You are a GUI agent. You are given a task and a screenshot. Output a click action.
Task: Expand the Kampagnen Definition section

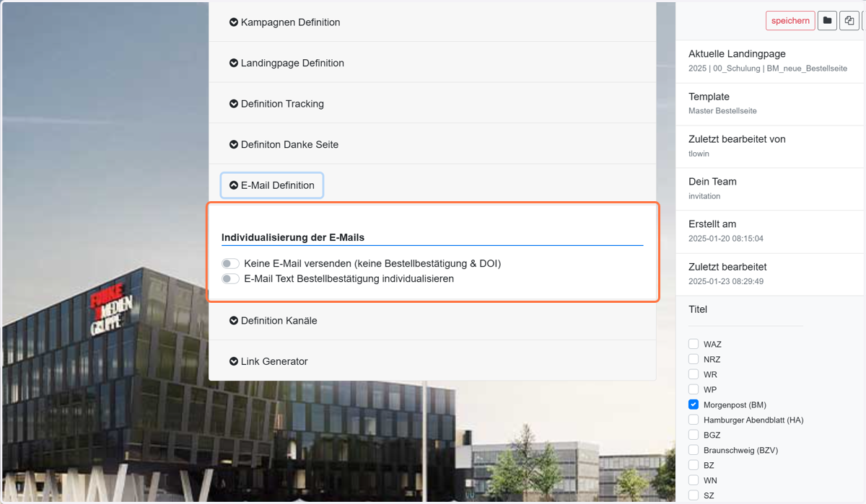tap(285, 22)
